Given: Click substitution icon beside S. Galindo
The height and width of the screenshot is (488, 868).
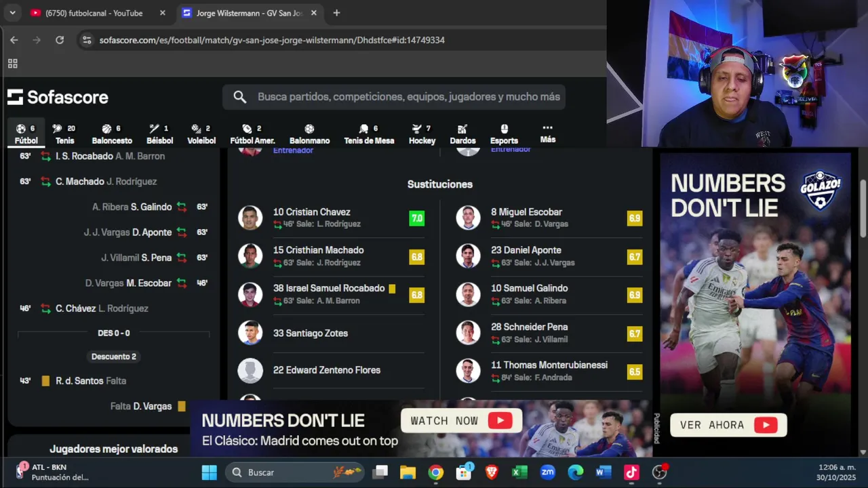Looking at the screenshot, I should pyautogui.click(x=182, y=207).
